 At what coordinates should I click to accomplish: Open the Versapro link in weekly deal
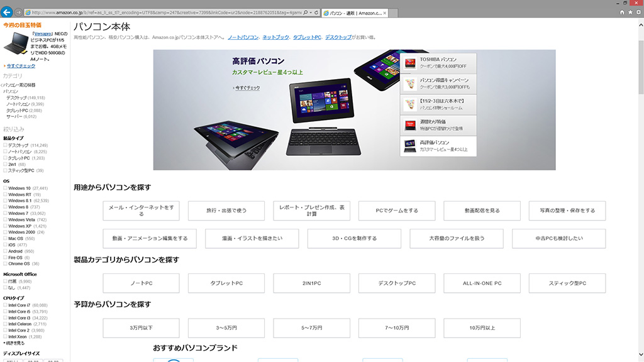click(x=42, y=34)
